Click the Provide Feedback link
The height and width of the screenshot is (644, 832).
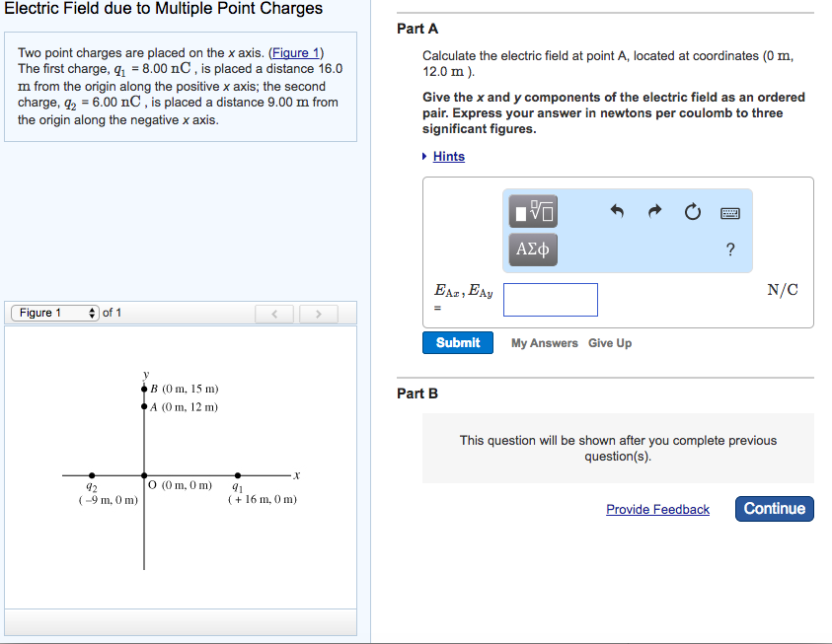click(657, 510)
